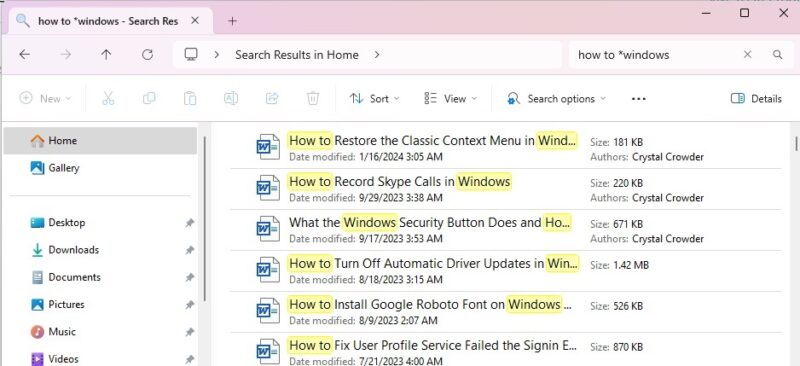
Task: Click the 'Size: 526 KB' value
Action: click(616, 306)
